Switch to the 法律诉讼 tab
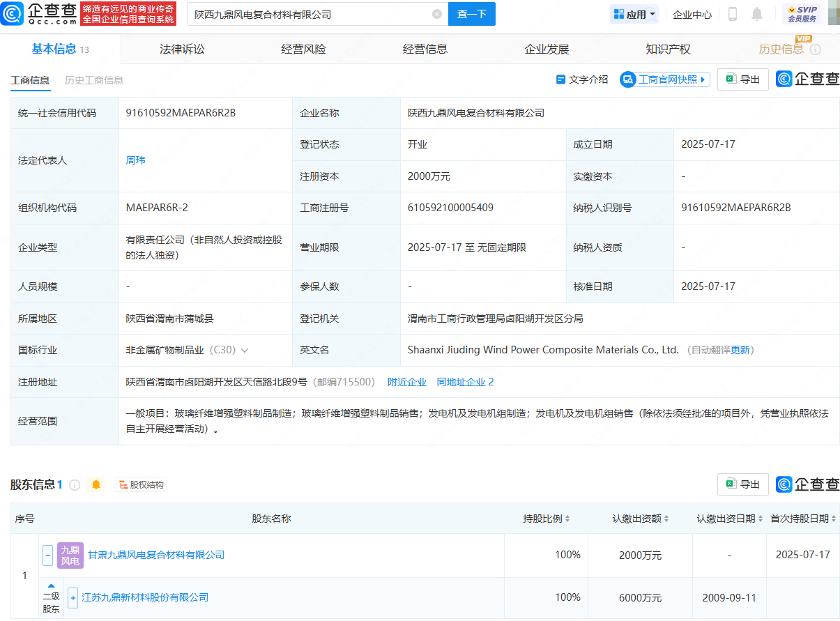 [182, 49]
